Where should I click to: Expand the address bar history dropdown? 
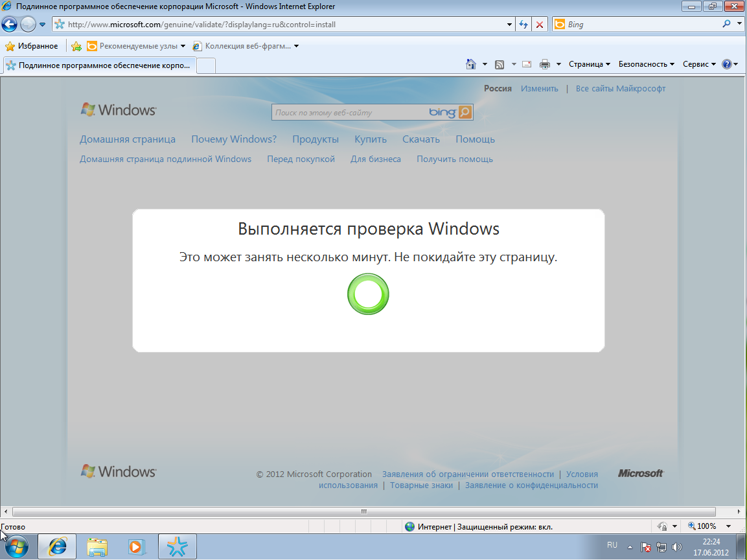(509, 25)
